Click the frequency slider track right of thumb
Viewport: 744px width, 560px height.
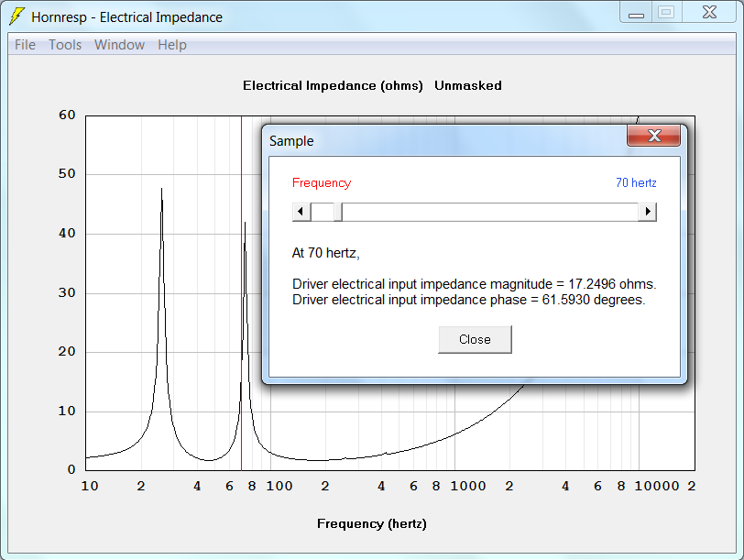(490, 211)
